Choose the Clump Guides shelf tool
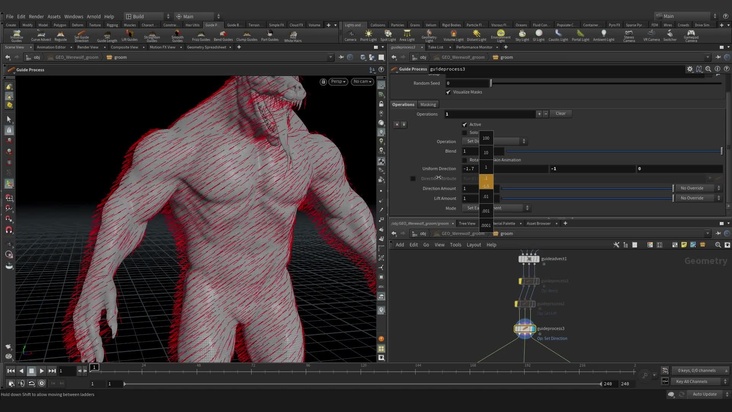732x412 pixels. coord(246,36)
